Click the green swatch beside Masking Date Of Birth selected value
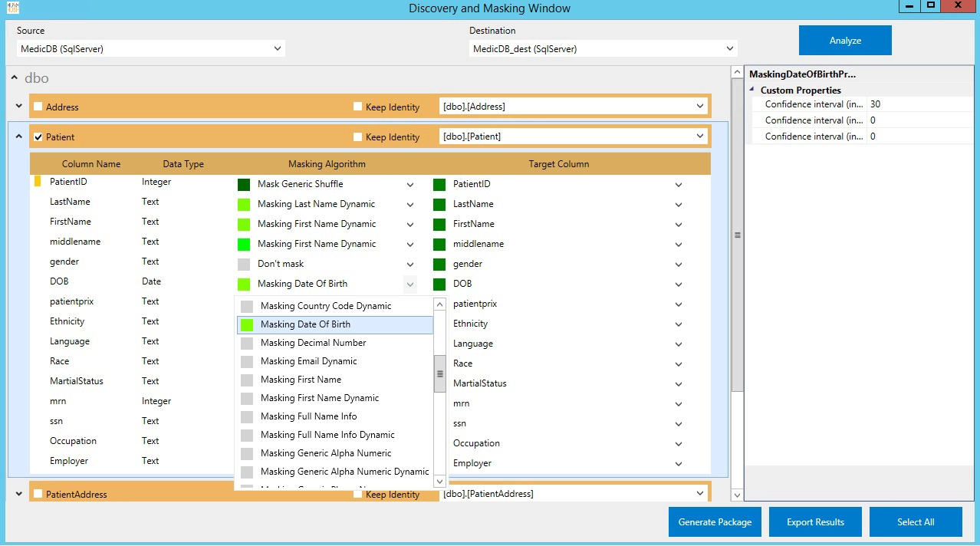 point(244,285)
